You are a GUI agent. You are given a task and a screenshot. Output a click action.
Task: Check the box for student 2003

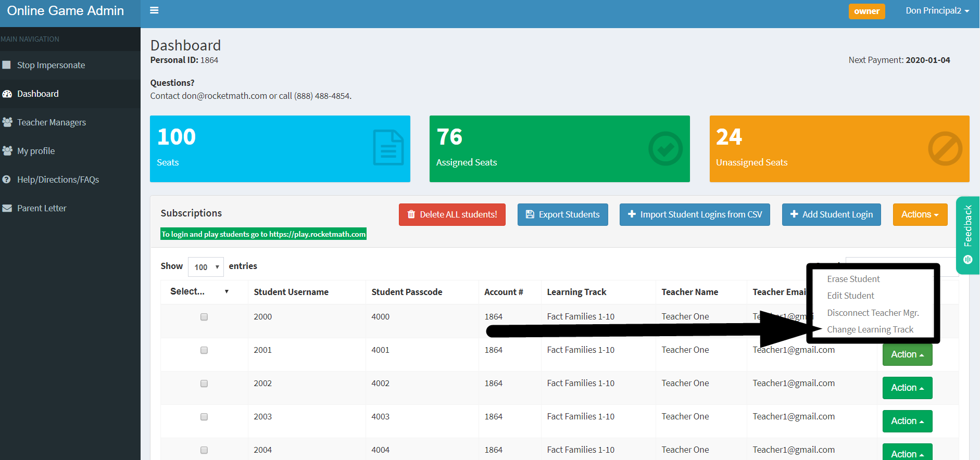204,417
